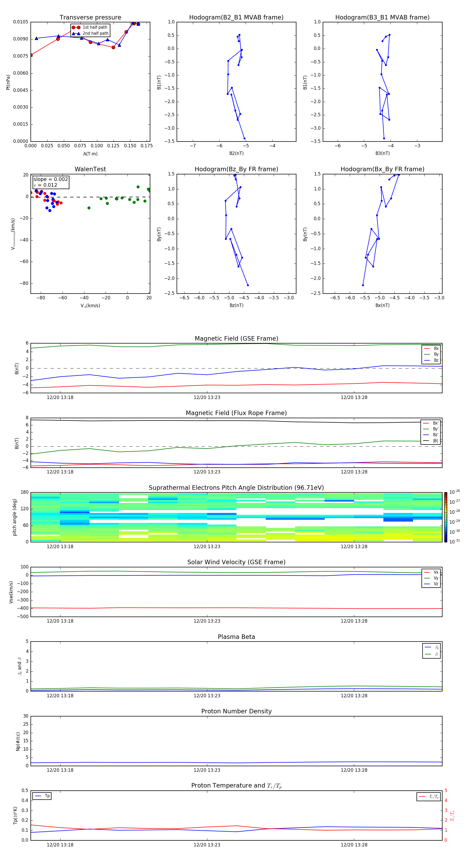
Task: Click the "|B|" entry in Flux Rope legend
Action: (431, 441)
